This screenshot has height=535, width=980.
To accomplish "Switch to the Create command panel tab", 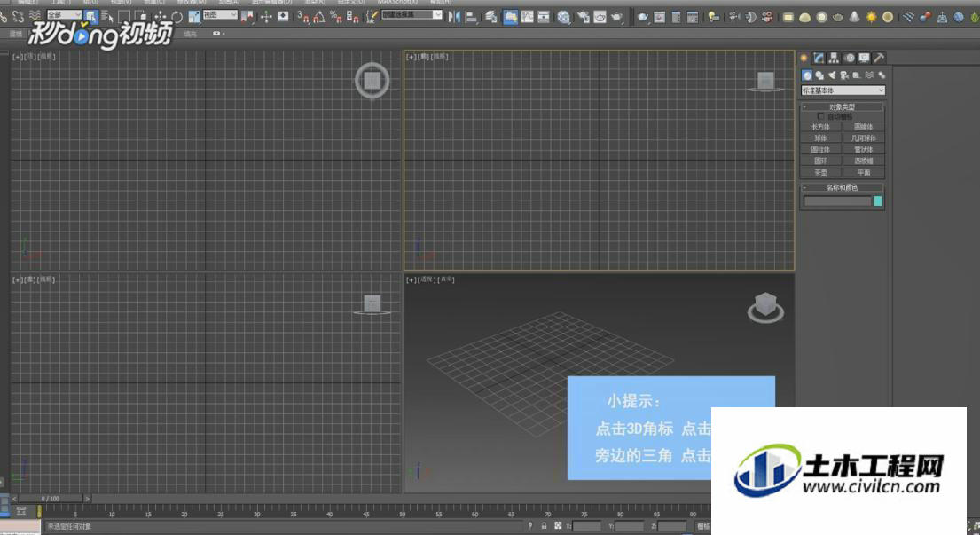I will coord(804,58).
